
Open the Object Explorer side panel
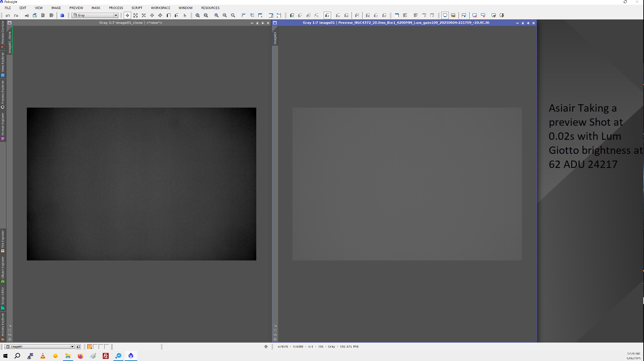(x=3, y=270)
